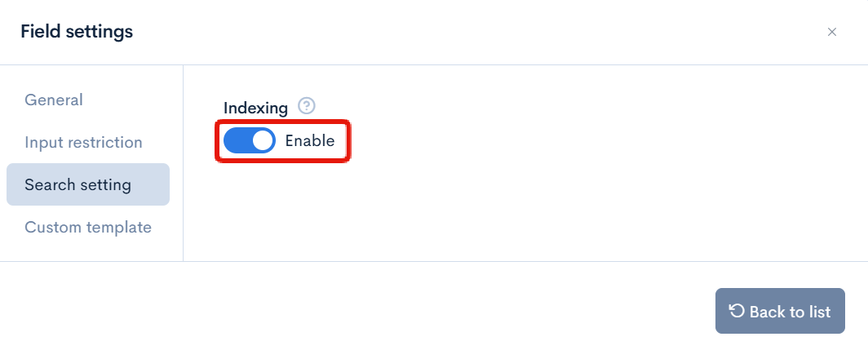This screenshot has width=868, height=359.
Task: Disable indexing using the blue switch
Action: [x=249, y=141]
